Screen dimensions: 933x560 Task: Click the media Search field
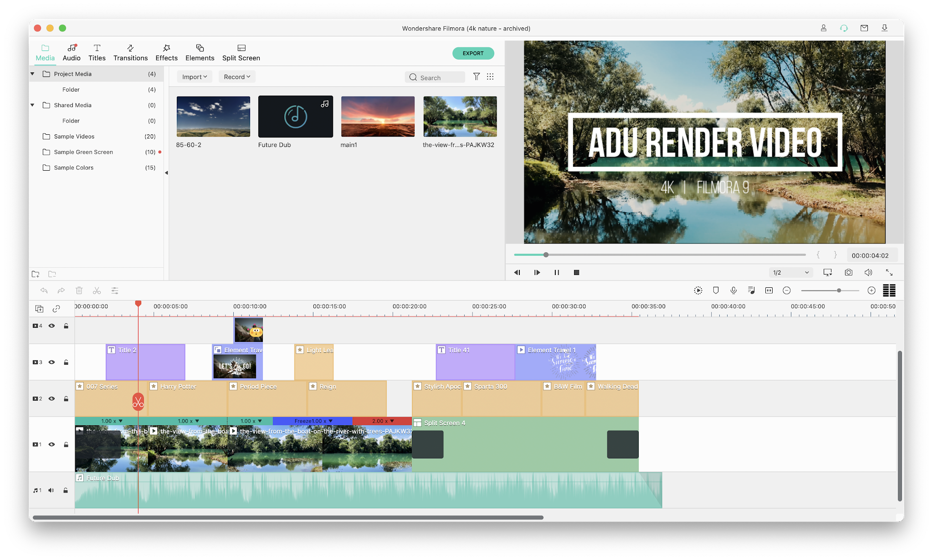point(435,77)
